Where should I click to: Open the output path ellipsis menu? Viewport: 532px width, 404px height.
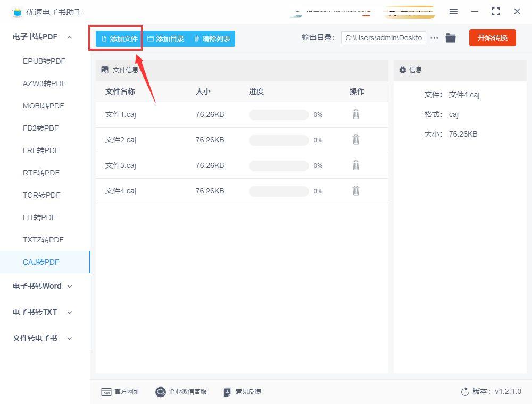434,38
